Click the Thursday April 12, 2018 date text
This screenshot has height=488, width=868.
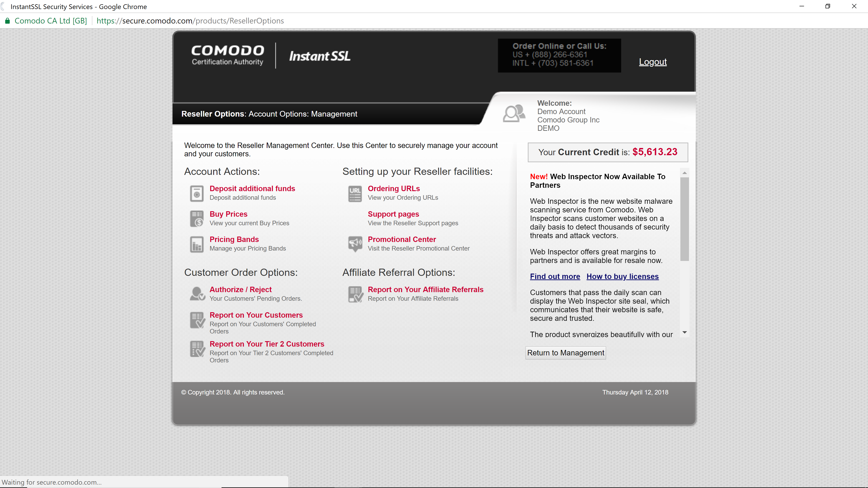635,392
